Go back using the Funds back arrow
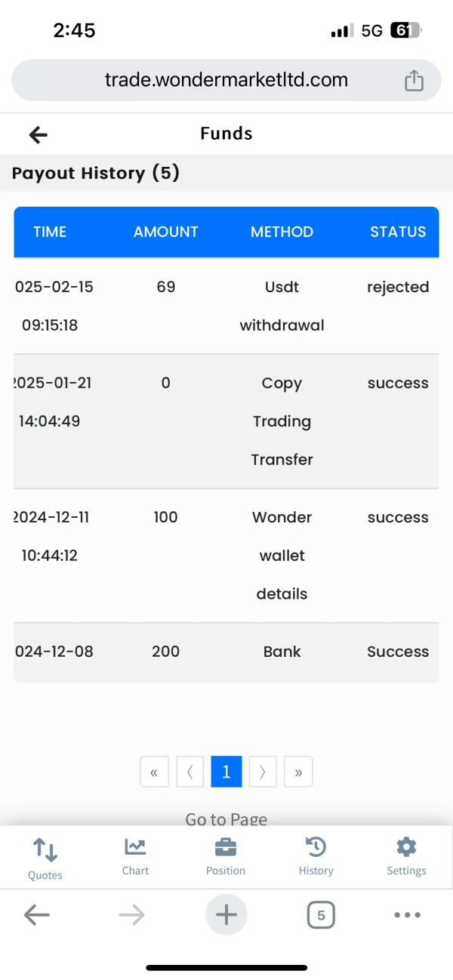 (x=38, y=134)
